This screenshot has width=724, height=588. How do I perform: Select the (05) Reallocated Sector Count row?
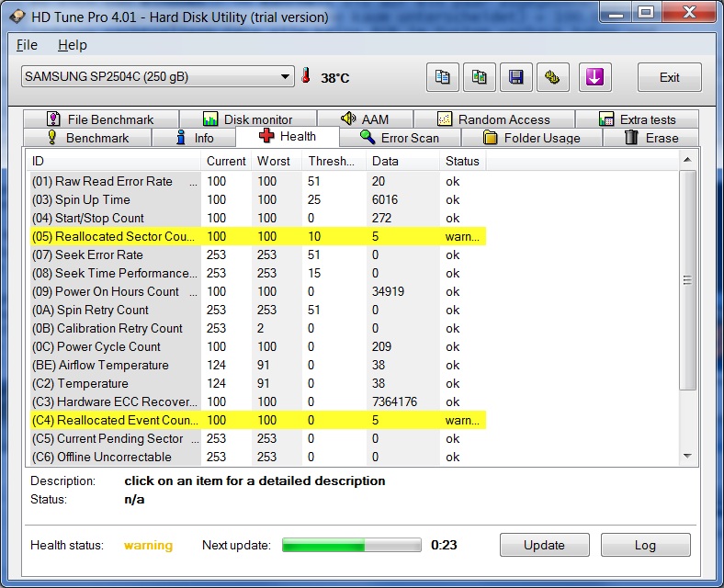pyautogui.click(x=257, y=236)
